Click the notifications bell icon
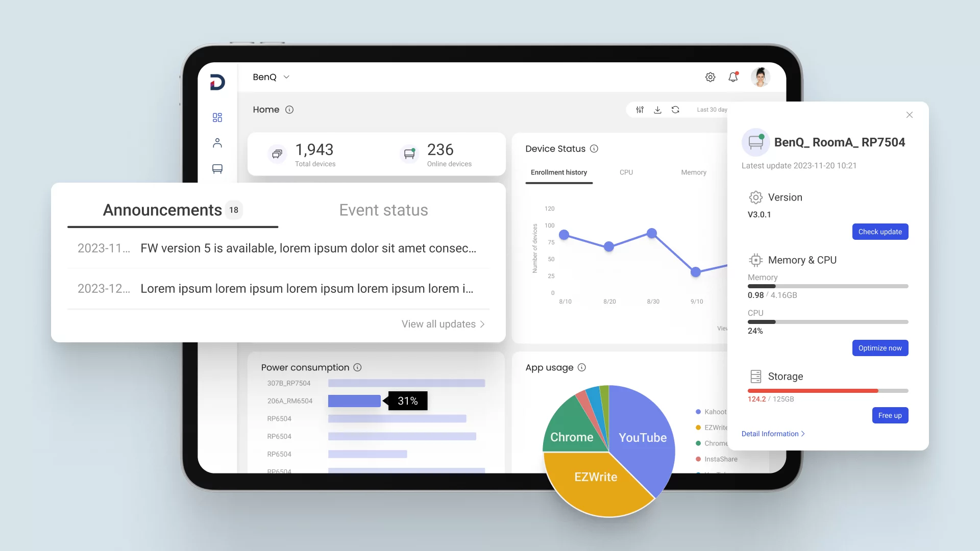Viewport: 980px width, 551px height. click(733, 76)
